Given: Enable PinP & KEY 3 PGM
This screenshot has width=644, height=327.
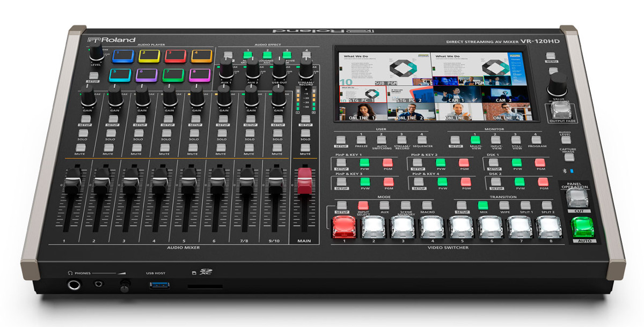Looking at the screenshot, I should pyautogui.click(x=389, y=182).
